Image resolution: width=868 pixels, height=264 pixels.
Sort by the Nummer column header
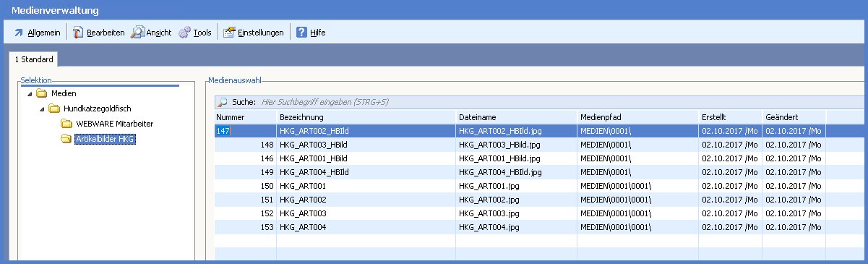click(x=246, y=117)
